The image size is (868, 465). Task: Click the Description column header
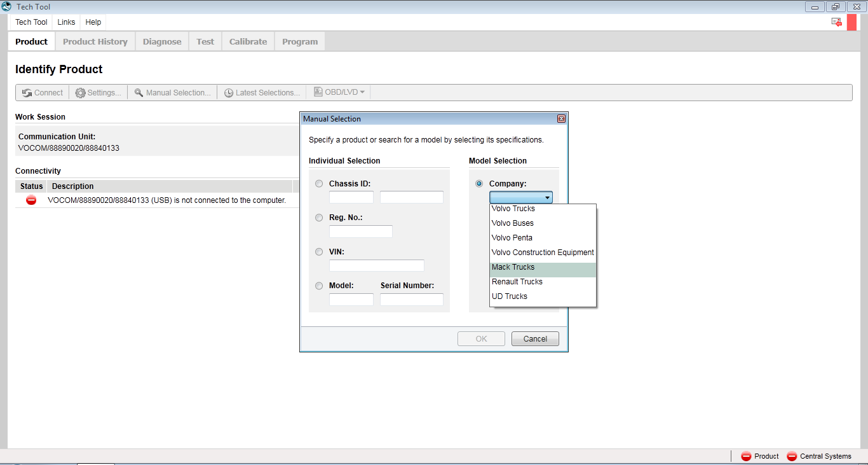[170, 186]
